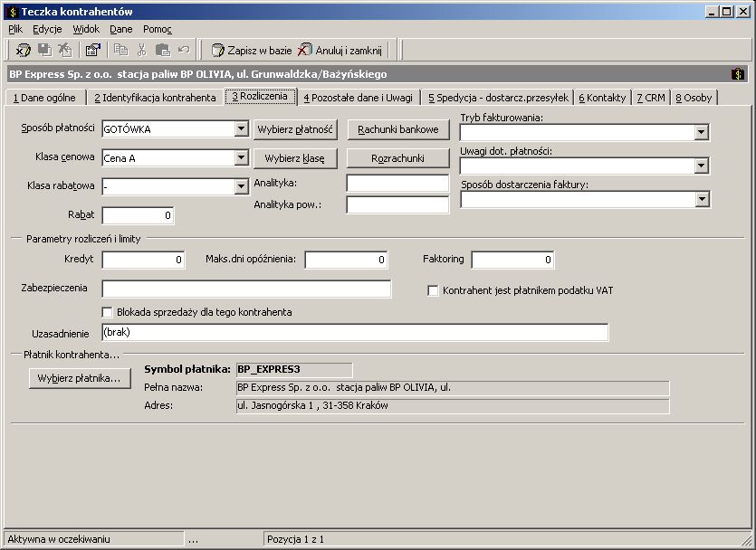Screen dimensions: 756x550
Task: Open the Tryb fakturowania dropdown
Action: coord(702,132)
